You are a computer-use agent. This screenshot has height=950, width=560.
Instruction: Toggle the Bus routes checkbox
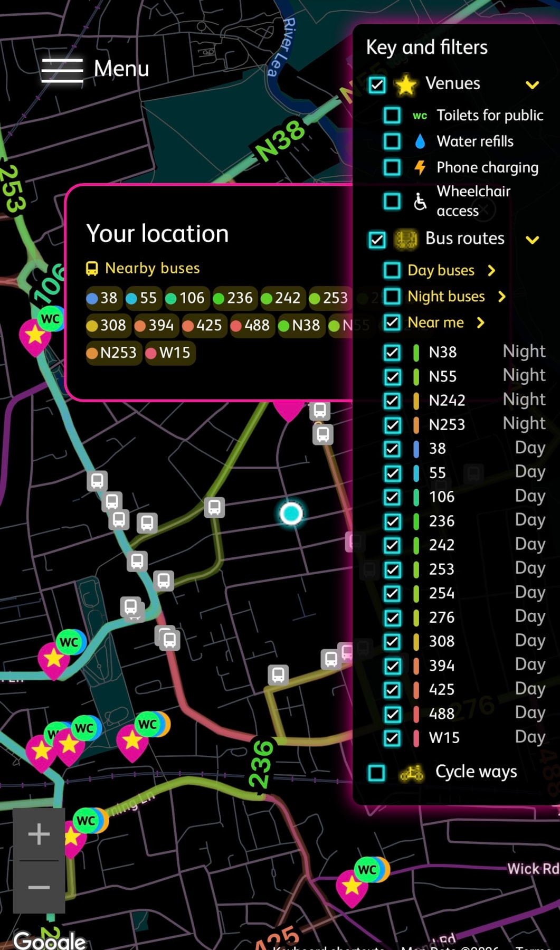[x=377, y=240]
